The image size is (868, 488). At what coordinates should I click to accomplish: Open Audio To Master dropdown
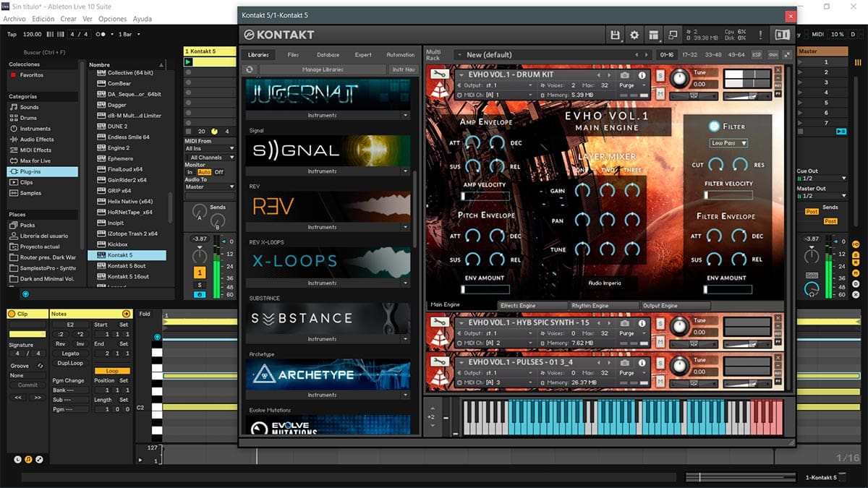pos(210,187)
